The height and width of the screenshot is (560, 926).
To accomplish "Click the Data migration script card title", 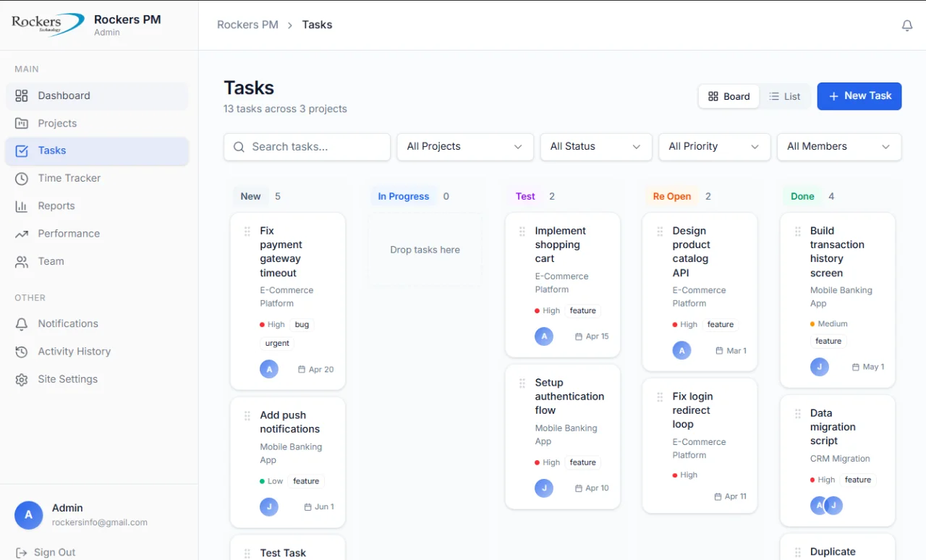I will [833, 427].
